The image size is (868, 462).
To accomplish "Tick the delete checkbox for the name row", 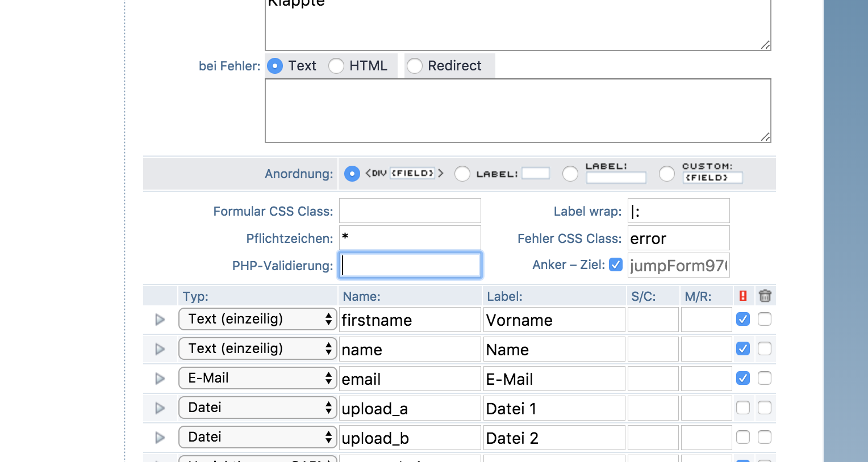I will pos(765,348).
